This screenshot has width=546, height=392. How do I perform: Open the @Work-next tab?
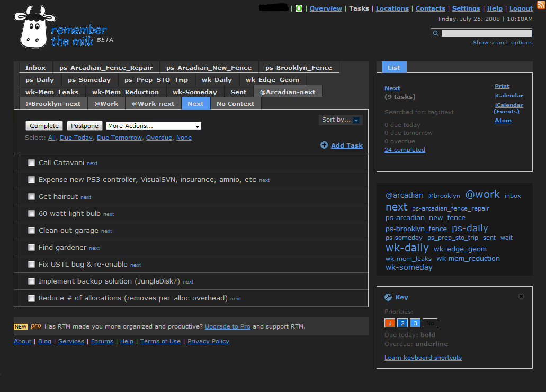pos(153,104)
